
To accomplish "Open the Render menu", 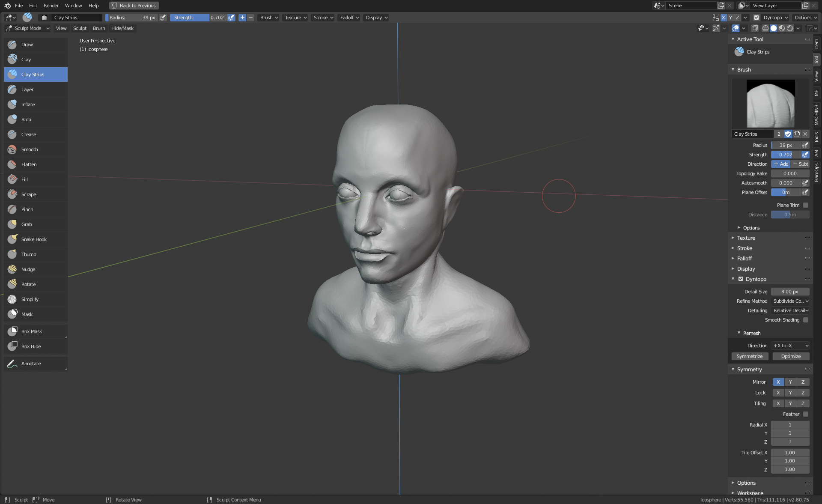I will (51, 6).
